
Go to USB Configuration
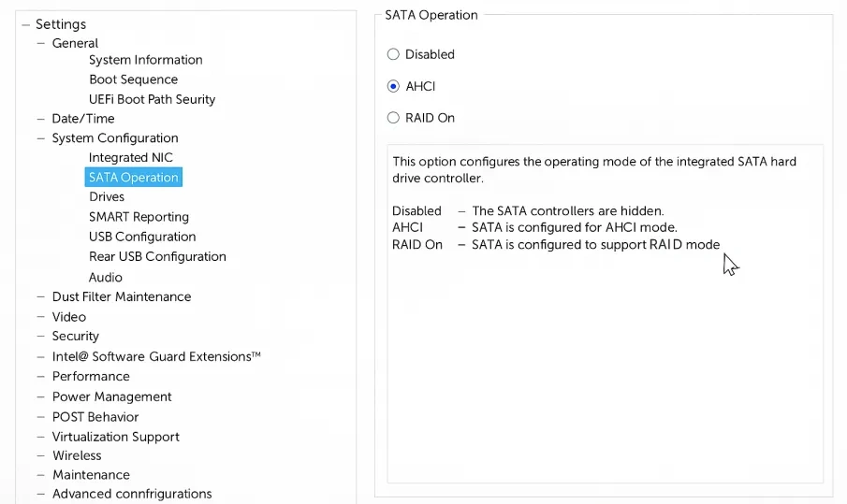coord(142,237)
